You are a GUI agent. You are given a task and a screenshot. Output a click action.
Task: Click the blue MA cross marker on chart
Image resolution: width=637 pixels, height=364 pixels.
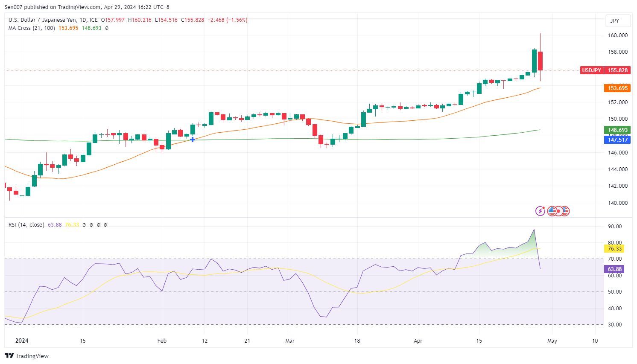pos(193,140)
